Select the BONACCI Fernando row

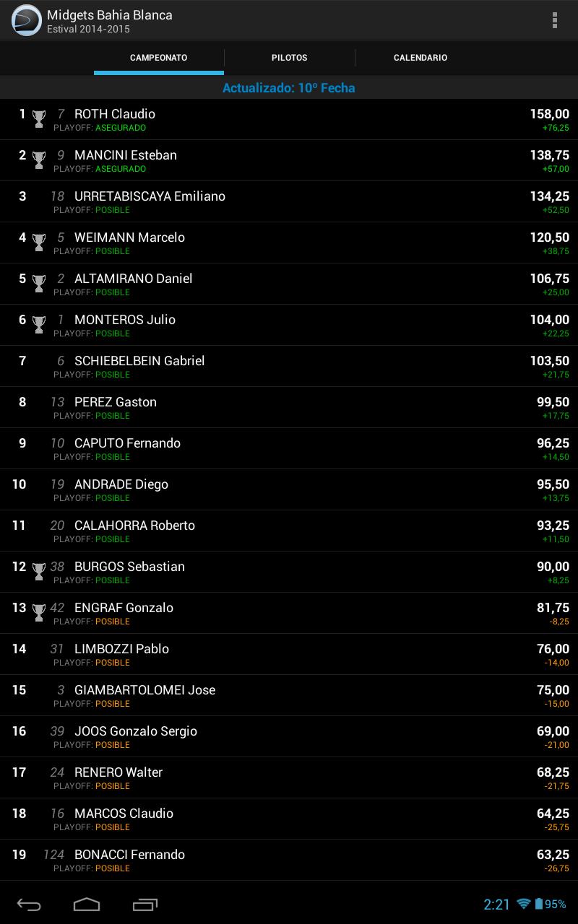[x=289, y=860]
